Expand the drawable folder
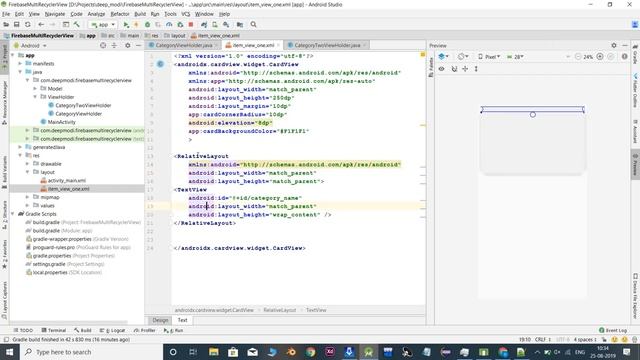Viewport: 640px width, 360px height. [28, 164]
